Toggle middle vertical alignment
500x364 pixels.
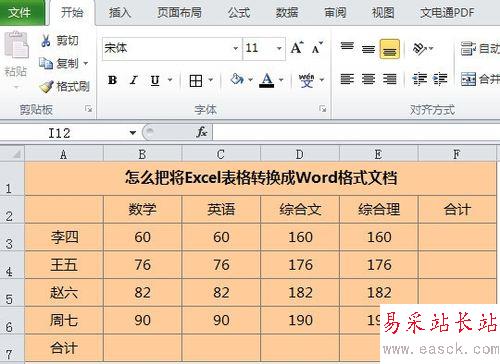[368, 49]
